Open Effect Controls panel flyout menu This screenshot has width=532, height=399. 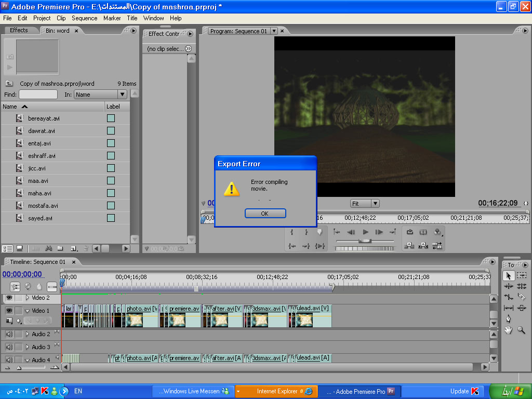(190, 34)
